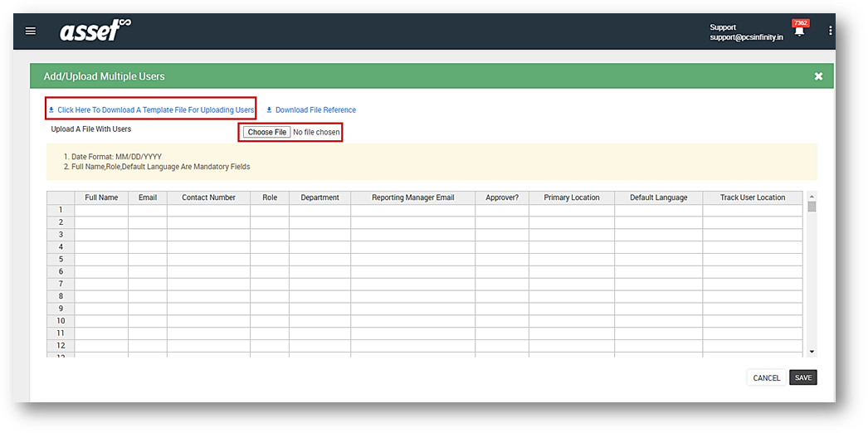
Task: Click the 'Date Format: MM/DD/YYYY' note
Action: coord(117,157)
